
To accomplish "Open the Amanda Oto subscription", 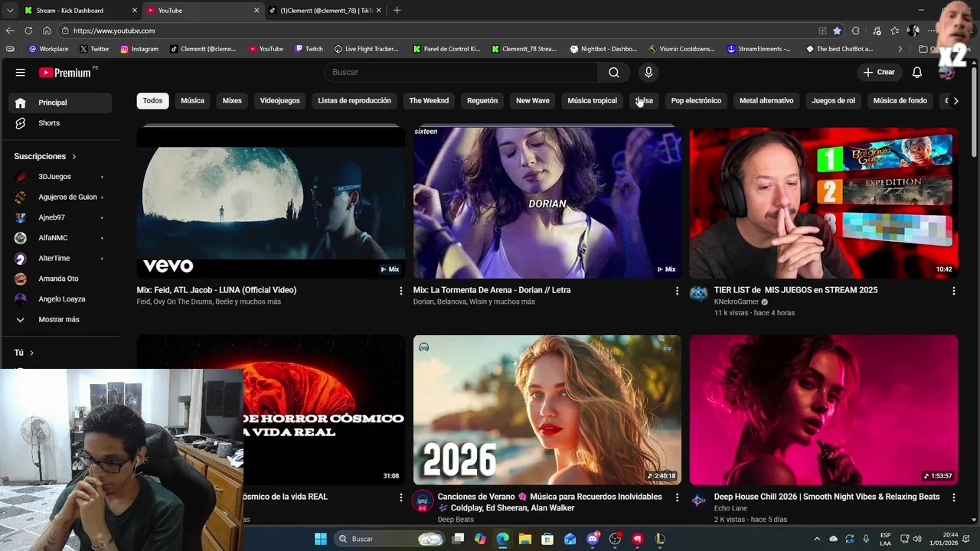I will coord(59,279).
